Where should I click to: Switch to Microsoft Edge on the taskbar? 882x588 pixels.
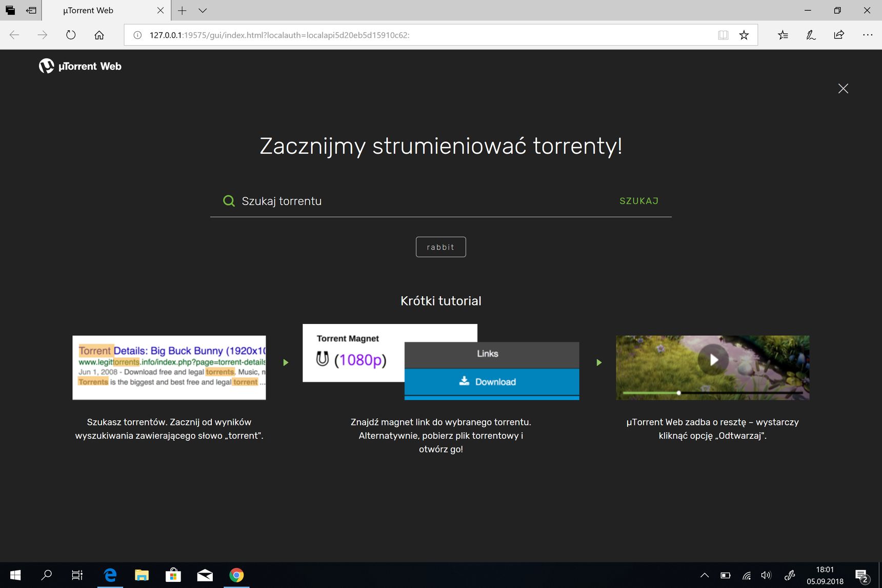110,575
